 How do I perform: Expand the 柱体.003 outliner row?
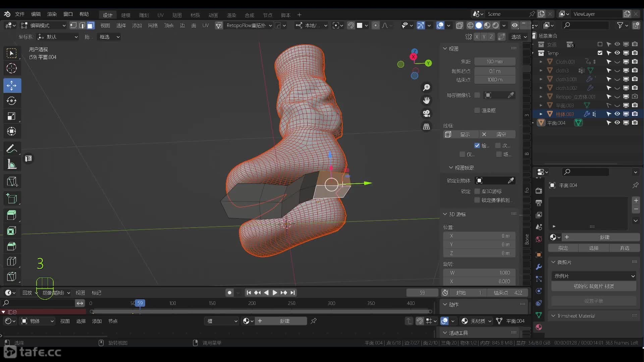540,114
